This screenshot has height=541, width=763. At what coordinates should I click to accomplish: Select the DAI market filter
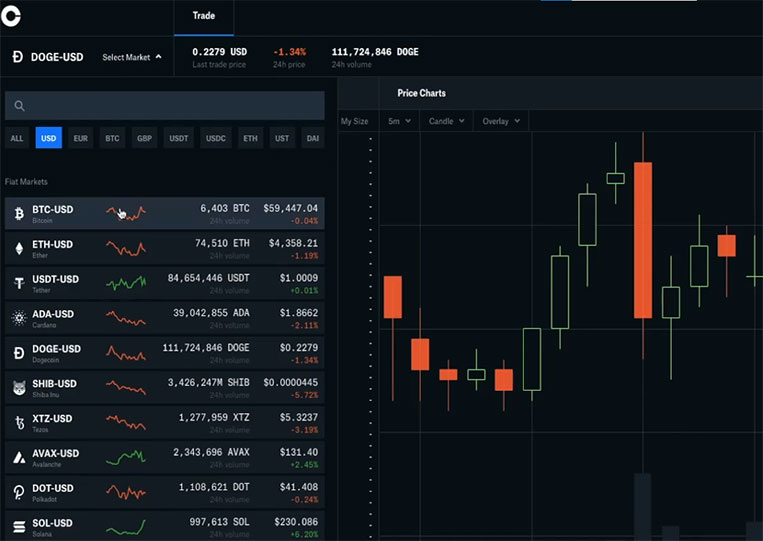[313, 138]
